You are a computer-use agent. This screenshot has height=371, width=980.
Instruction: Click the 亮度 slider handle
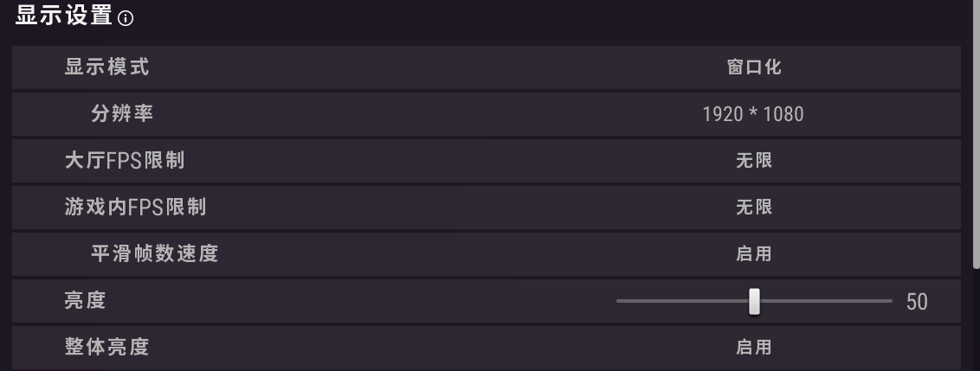754,301
